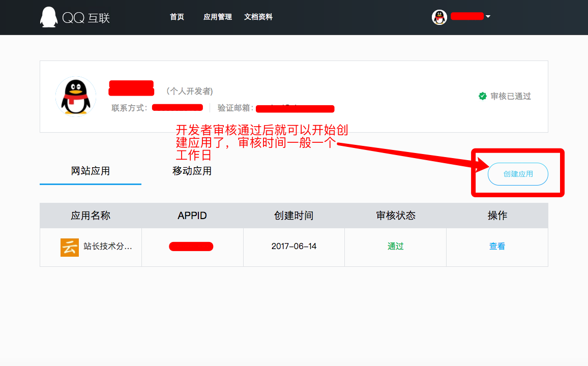Click the 审核状态 column header

pos(396,216)
